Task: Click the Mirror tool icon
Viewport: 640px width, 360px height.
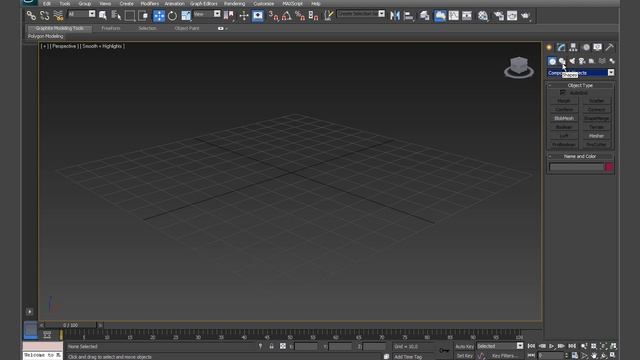Action: point(395,16)
